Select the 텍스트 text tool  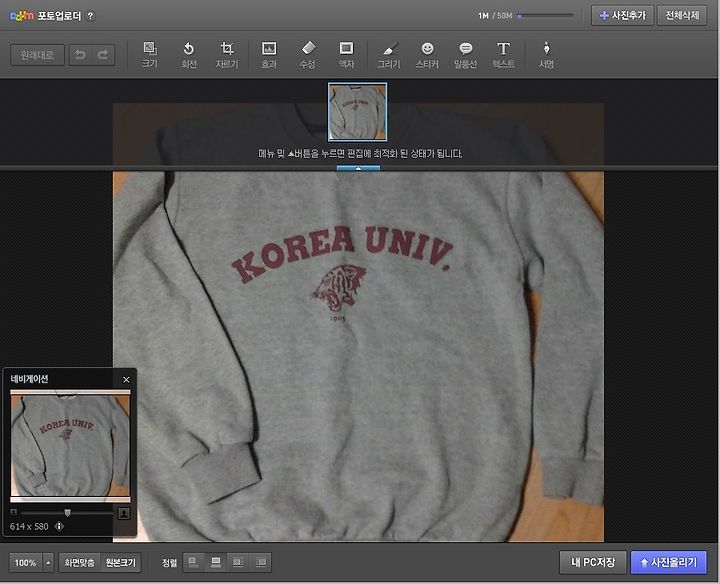(503, 55)
